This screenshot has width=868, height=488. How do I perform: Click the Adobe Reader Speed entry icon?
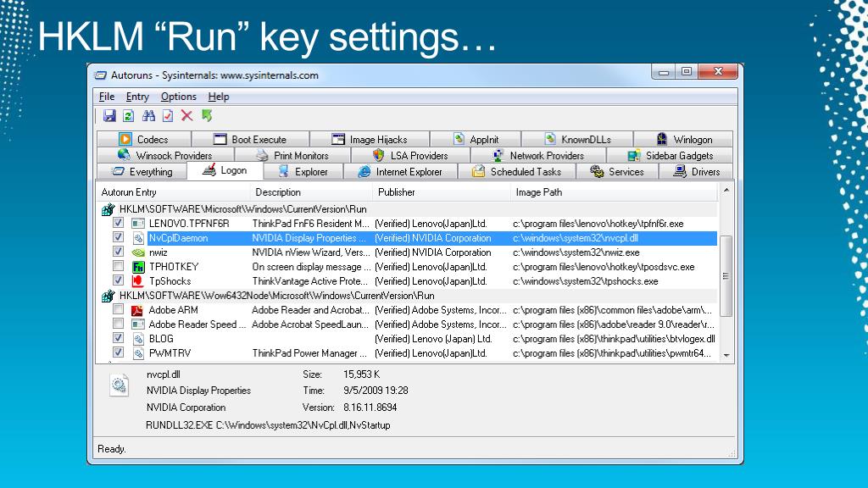(x=138, y=324)
